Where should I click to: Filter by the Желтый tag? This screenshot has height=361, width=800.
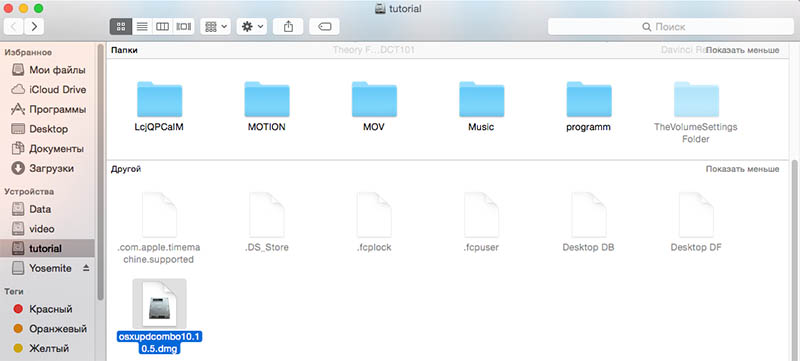pyautogui.click(x=48, y=349)
